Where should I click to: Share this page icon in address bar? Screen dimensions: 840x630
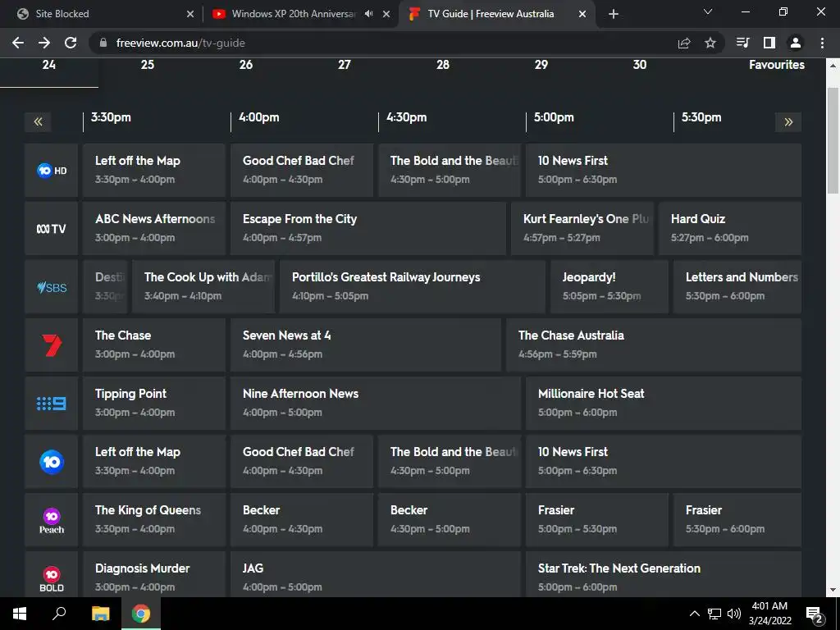(x=684, y=43)
